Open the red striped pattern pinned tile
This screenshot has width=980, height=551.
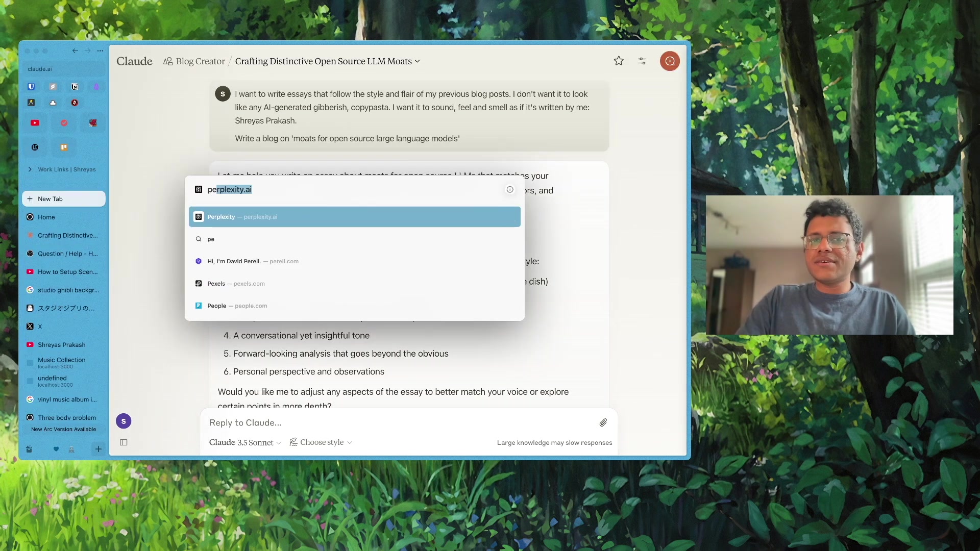click(x=93, y=123)
